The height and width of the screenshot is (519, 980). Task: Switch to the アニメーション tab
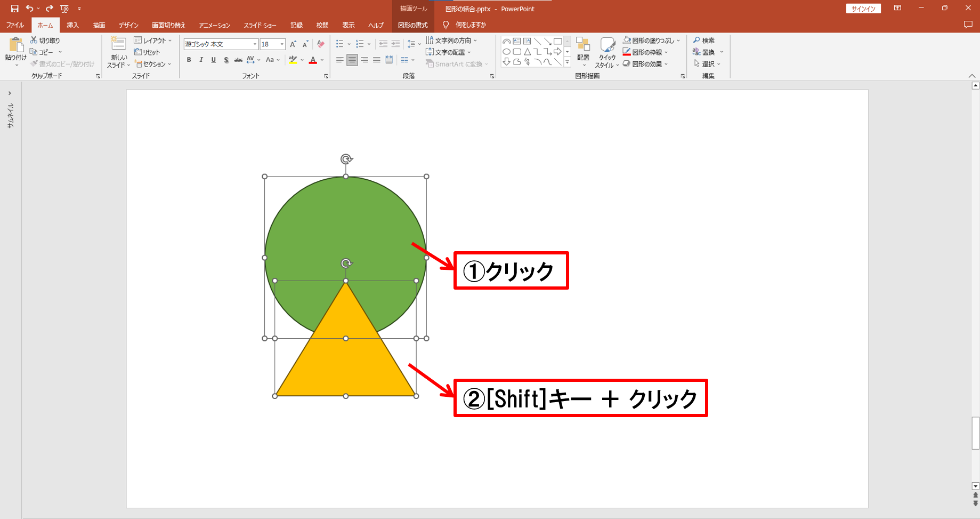[214, 25]
